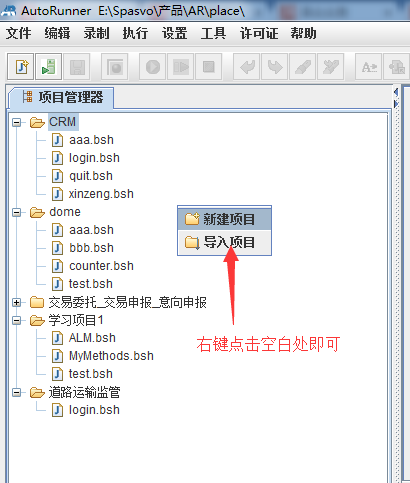Choose 导入项目 from the context menu
410x483 pixels.
pos(224,242)
